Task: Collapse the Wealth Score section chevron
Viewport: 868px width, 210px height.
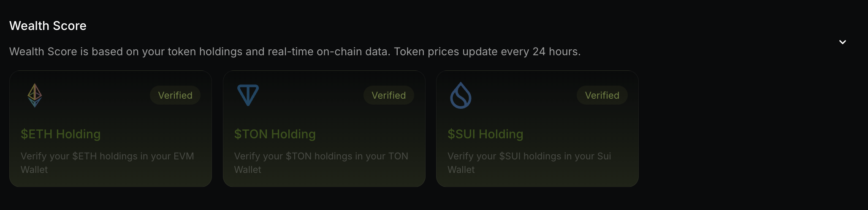Action: coord(842,42)
